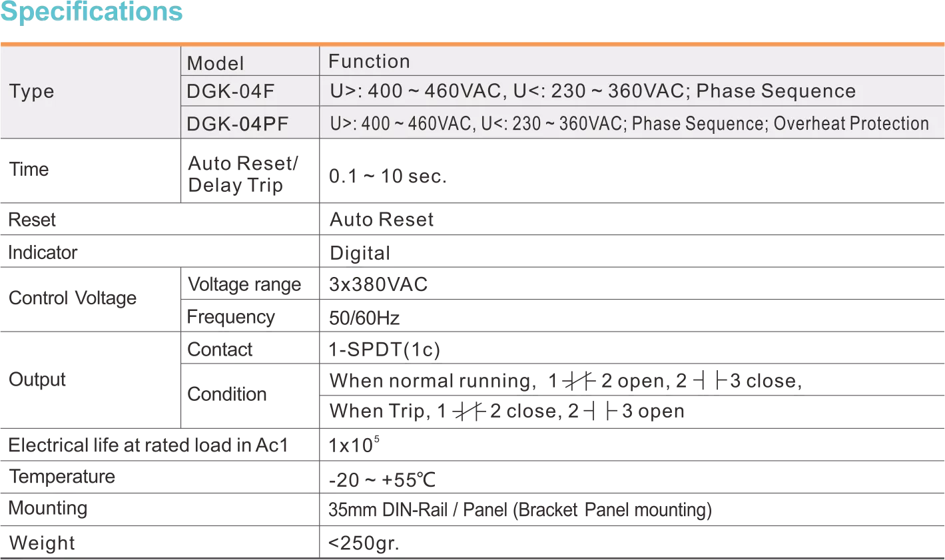Click the Function column header
The height and width of the screenshot is (560, 945).
coord(369,61)
